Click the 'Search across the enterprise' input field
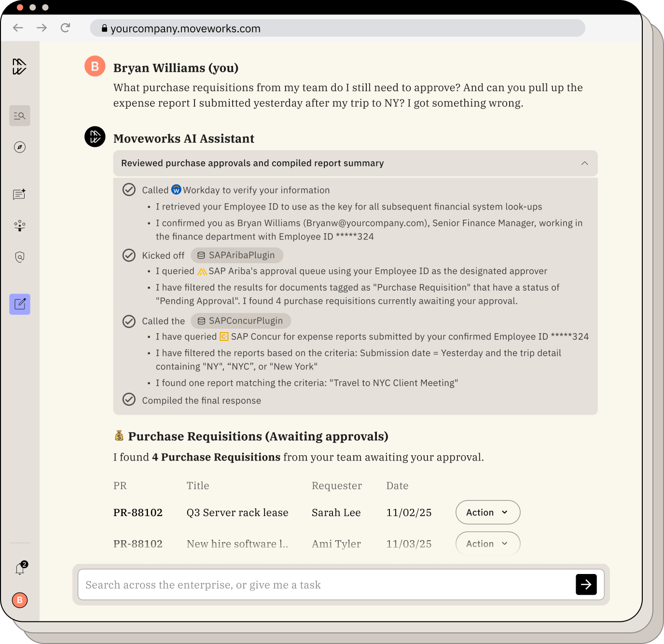This screenshot has width=664, height=644. [x=290, y=584]
